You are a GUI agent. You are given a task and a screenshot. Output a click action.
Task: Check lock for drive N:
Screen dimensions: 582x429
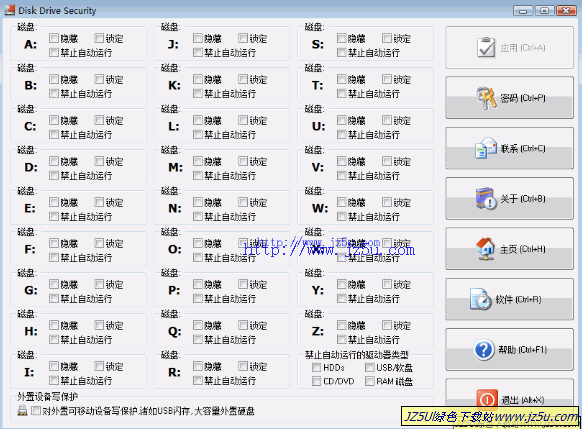pyautogui.click(x=243, y=202)
